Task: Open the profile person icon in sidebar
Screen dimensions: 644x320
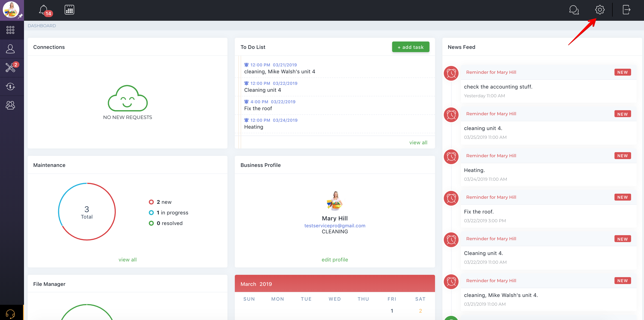Action: [10, 49]
